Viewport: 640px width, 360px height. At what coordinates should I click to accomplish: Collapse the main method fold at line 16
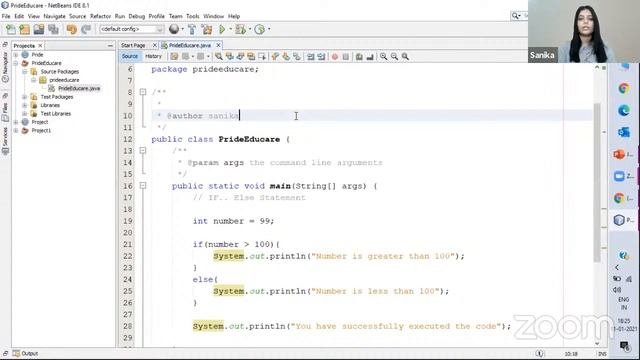pos(143,186)
